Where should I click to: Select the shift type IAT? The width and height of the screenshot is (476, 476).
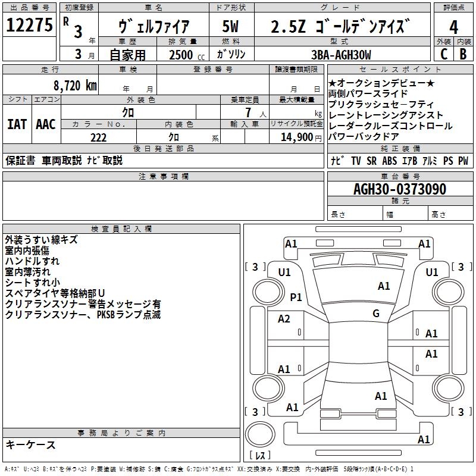17,124
